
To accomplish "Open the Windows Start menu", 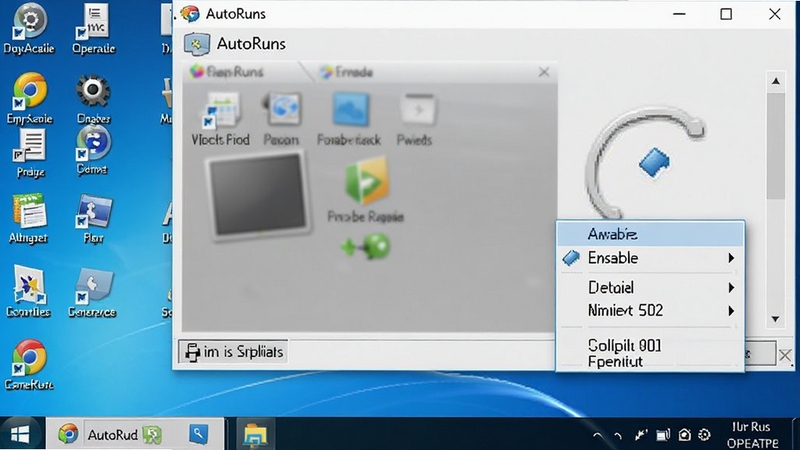I will point(20,435).
